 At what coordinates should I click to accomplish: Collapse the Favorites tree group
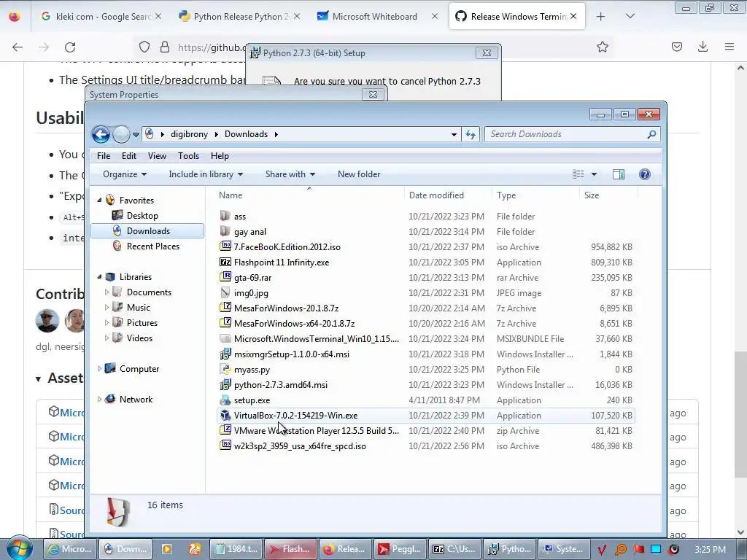(x=99, y=200)
